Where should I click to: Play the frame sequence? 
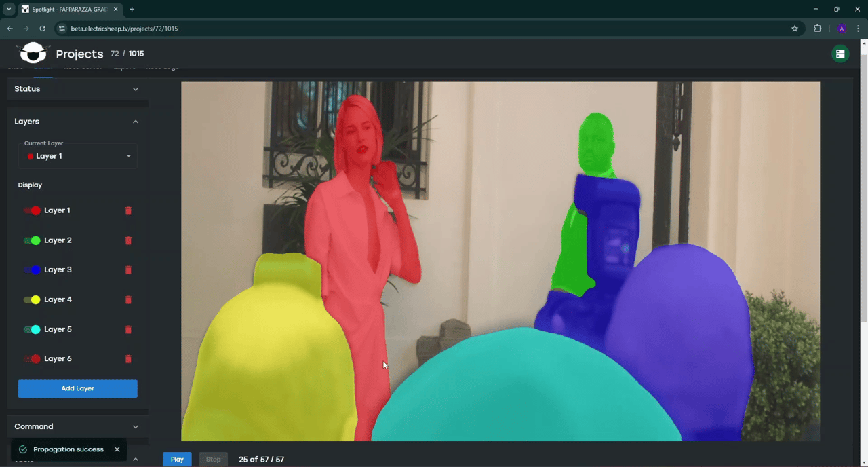[177, 460]
